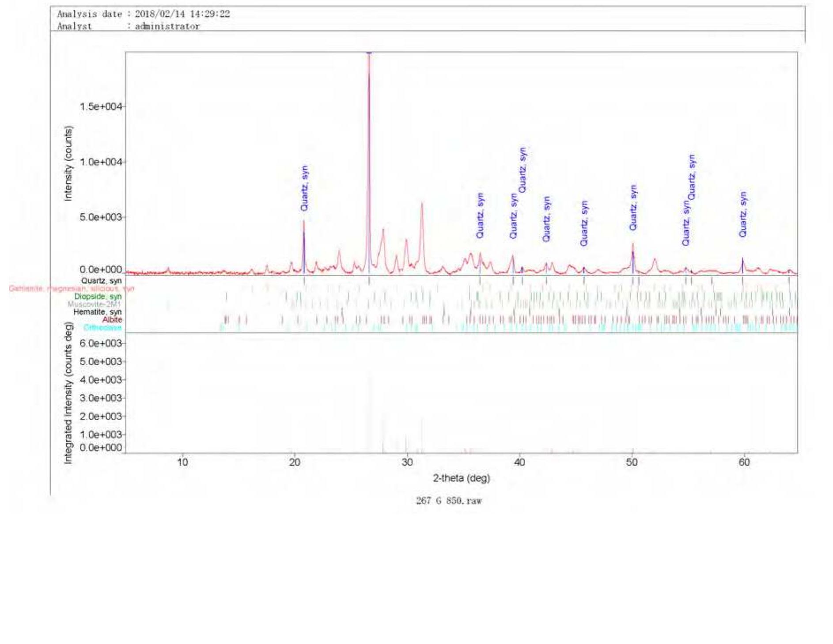Click the 2-theta (deg) axis title
Viewport: 833px width, 644px height.
[x=461, y=478]
